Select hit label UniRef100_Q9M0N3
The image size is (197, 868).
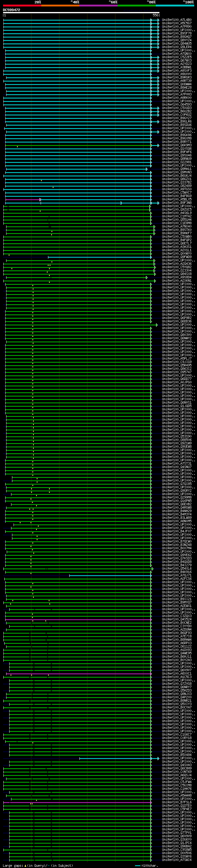pos(177,172)
